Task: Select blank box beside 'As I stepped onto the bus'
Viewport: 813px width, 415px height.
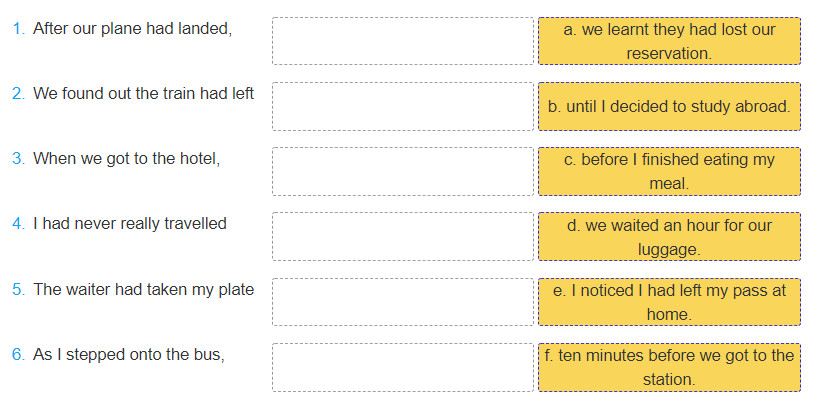Action: coord(402,367)
